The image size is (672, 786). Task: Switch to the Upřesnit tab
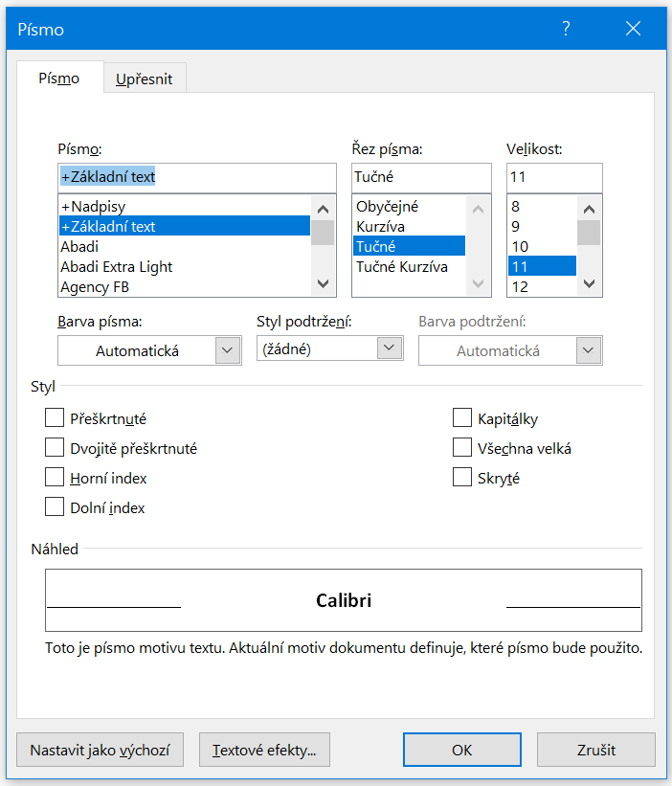[145, 79]
